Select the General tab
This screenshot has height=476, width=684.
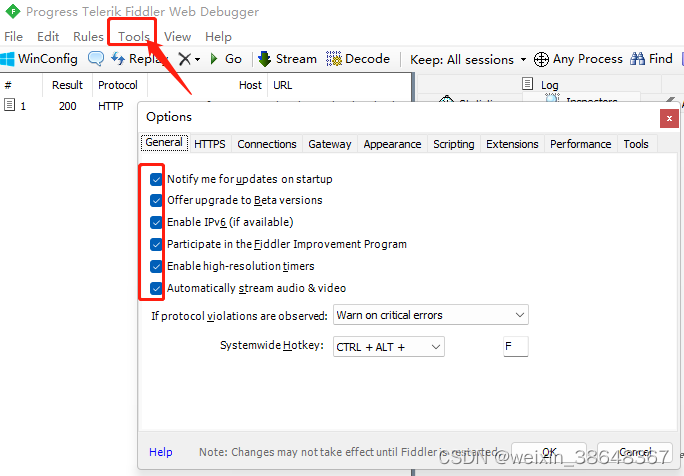pyautogui.click(x=164, y=143)
